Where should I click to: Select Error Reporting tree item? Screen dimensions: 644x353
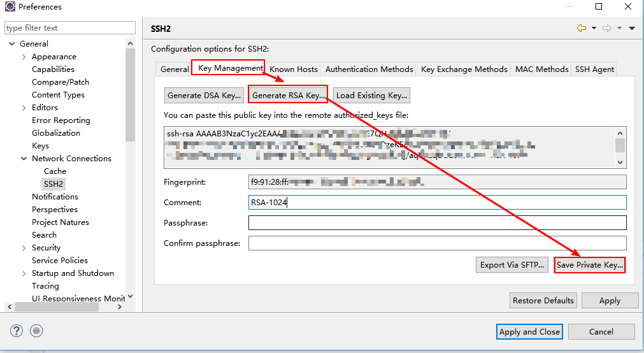61,120
